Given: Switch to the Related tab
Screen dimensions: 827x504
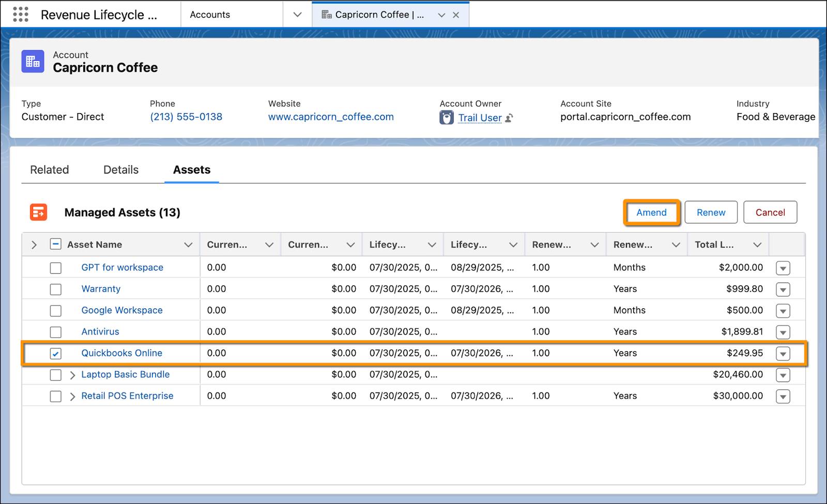Looking at the screenshot, I should pos(50,170).
